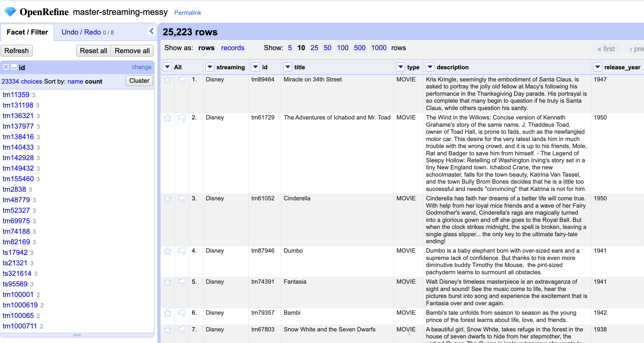
Task: Star row 5 Fantasia
Action: [168, 282]
